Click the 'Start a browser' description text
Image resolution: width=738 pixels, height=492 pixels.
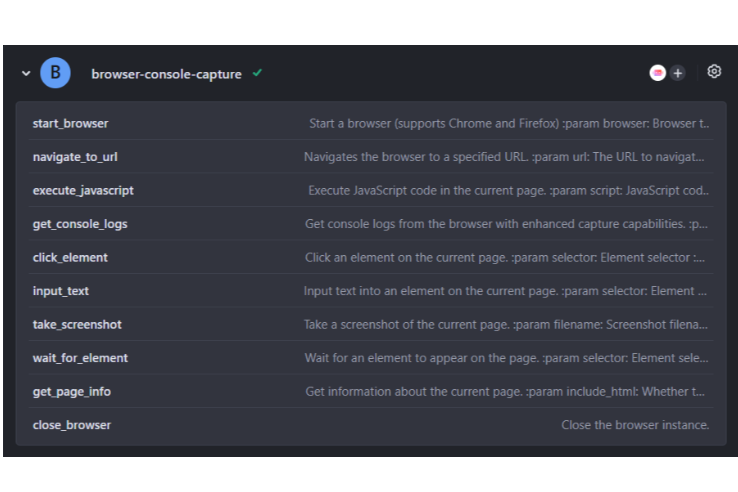tap(509, 123)
